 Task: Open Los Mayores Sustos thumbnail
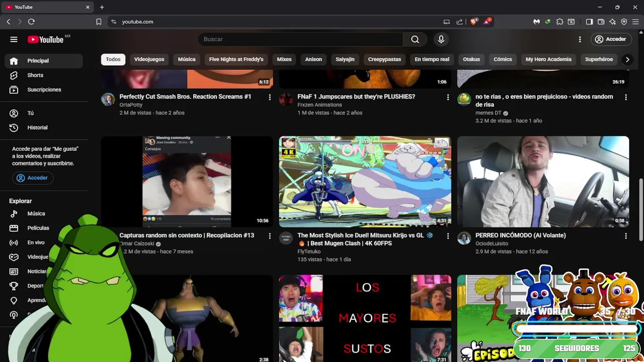click(x=365, y=318)
